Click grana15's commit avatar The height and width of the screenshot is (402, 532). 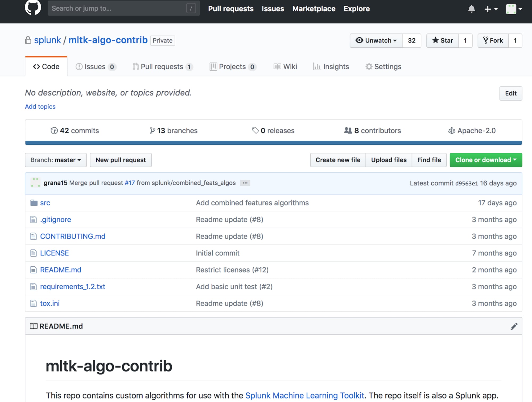(x=35, y=183)
